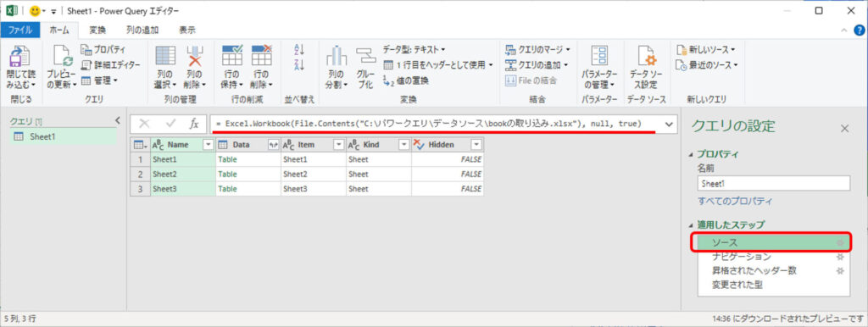
Task: Switch to the 表示 tab
Action: (186, 30)
